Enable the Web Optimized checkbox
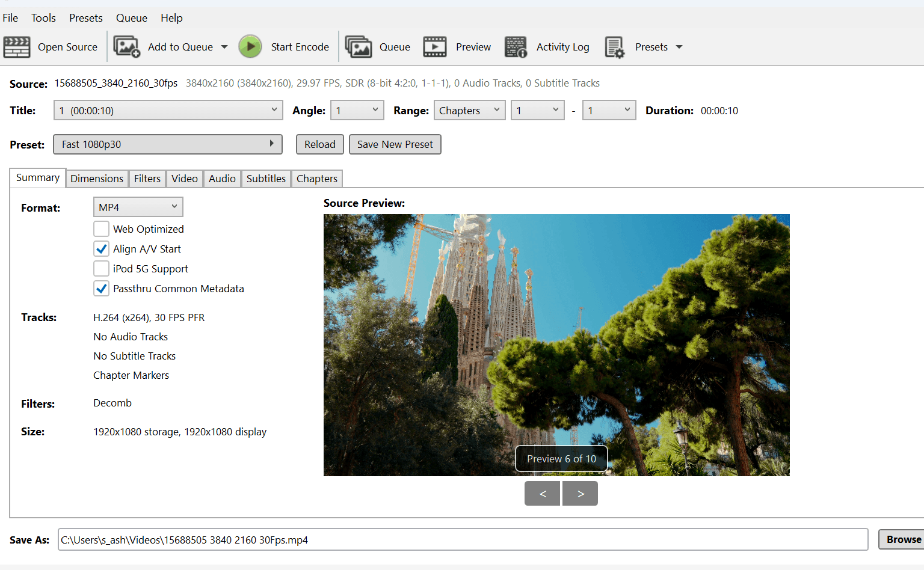 (101, 229)
